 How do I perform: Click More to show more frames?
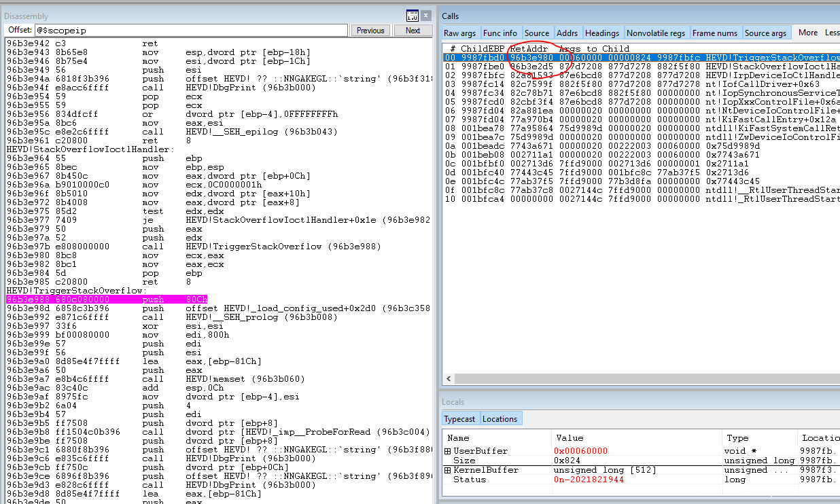(808, 33)
